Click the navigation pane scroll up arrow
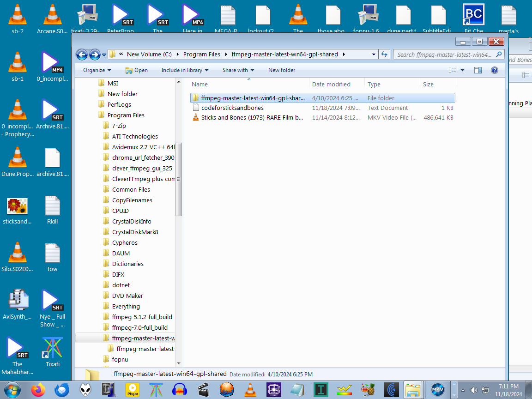The width and height of the screenshot is (532, 399). (178, 82)
